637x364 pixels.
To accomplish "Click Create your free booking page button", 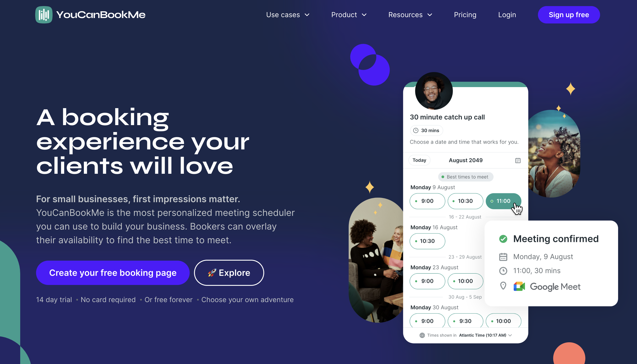I will (113, 273).
